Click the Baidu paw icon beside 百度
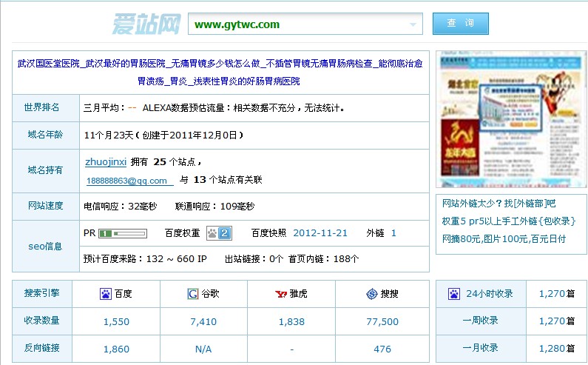 [x=106, y=294]
